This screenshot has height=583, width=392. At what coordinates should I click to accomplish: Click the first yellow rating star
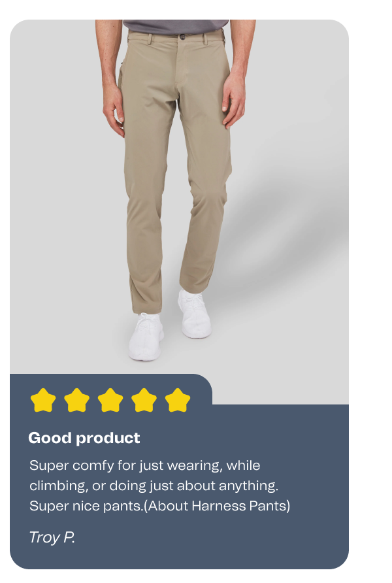tap(43, 400)
